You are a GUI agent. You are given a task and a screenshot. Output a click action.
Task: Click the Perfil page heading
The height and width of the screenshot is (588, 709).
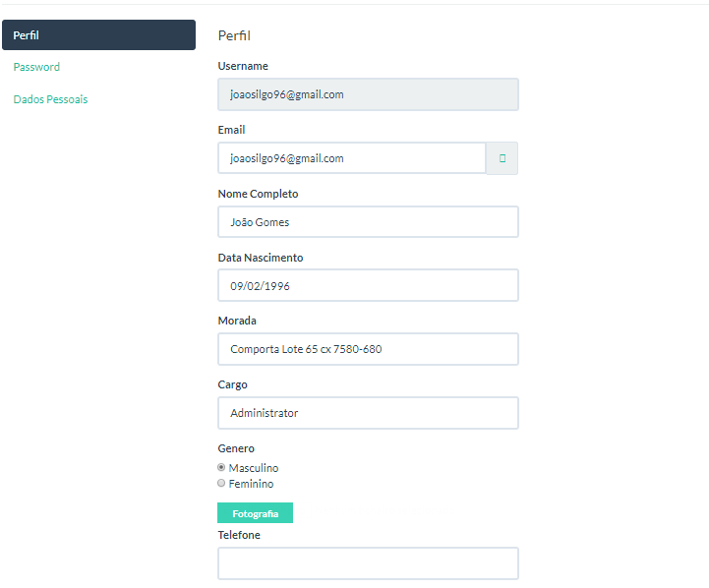[234, 35]
